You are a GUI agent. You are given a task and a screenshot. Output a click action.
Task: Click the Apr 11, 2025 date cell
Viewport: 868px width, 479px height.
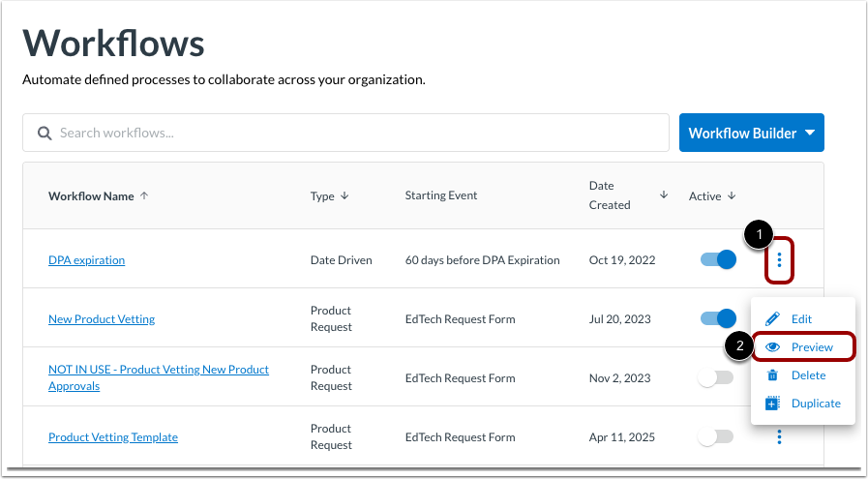(621, 437)
